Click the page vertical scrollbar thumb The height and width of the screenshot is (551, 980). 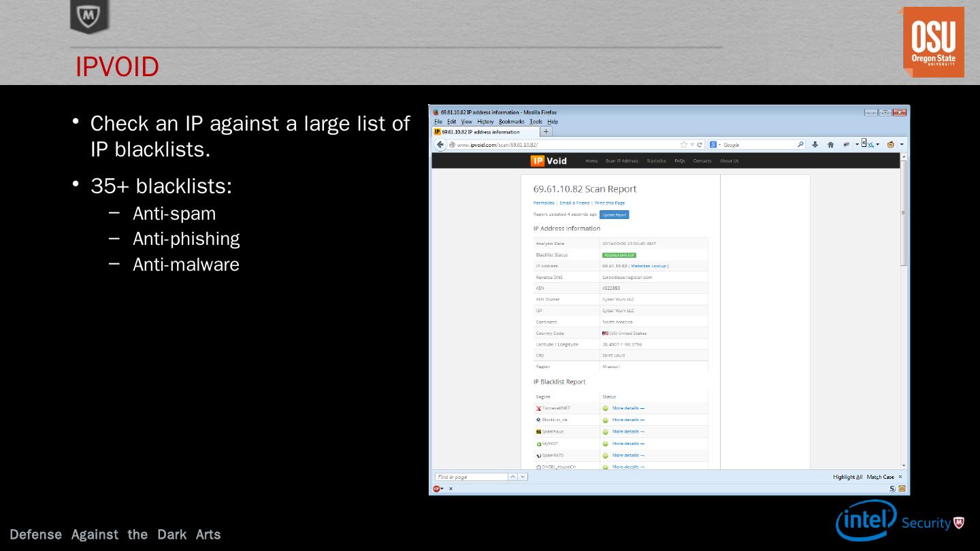904,212
